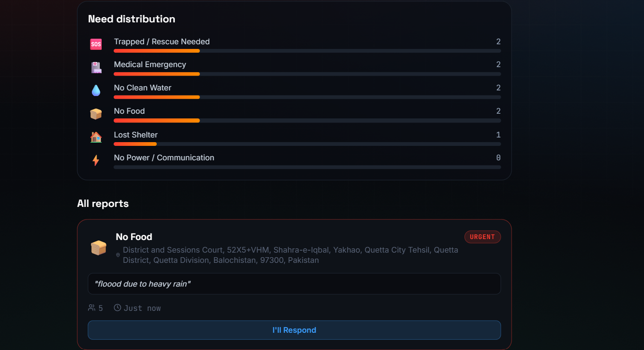644x350 pixels.
Task: Click the people icon next to count 5
Action: point(91,308)
